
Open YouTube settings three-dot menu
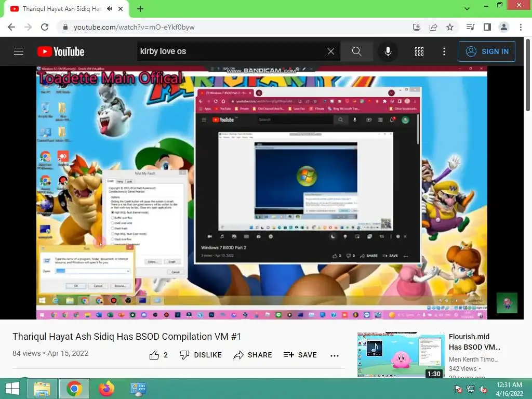pyautogui.click(x=444, y=51)
